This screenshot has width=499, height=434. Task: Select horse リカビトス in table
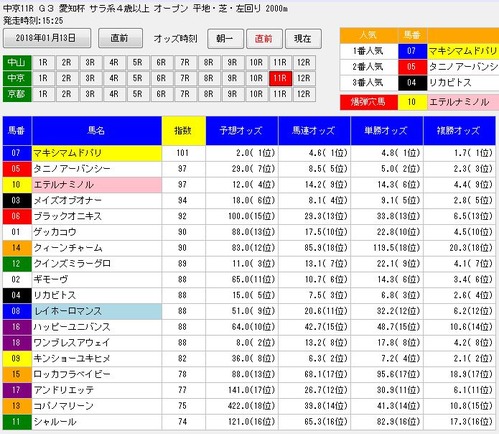(97, 295)
